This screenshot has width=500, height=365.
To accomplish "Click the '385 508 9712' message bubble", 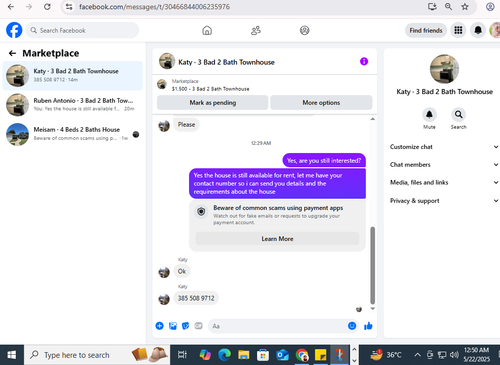I will click(x=196, y=298).
